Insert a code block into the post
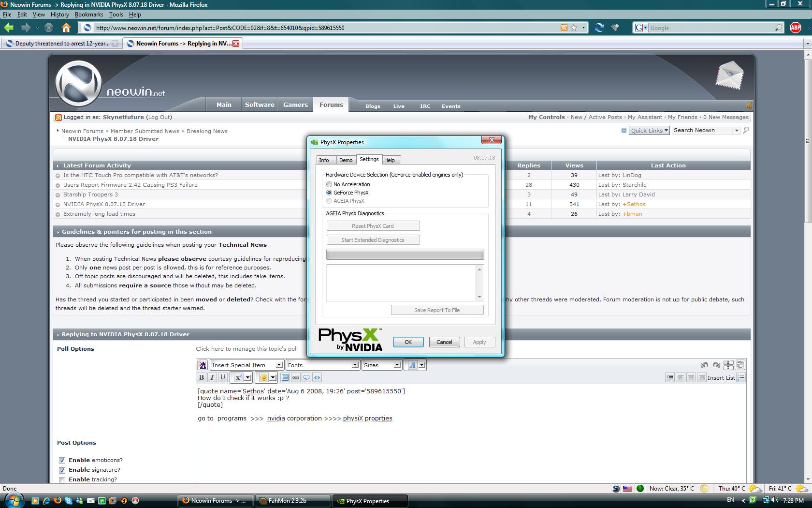 (317, 378)
